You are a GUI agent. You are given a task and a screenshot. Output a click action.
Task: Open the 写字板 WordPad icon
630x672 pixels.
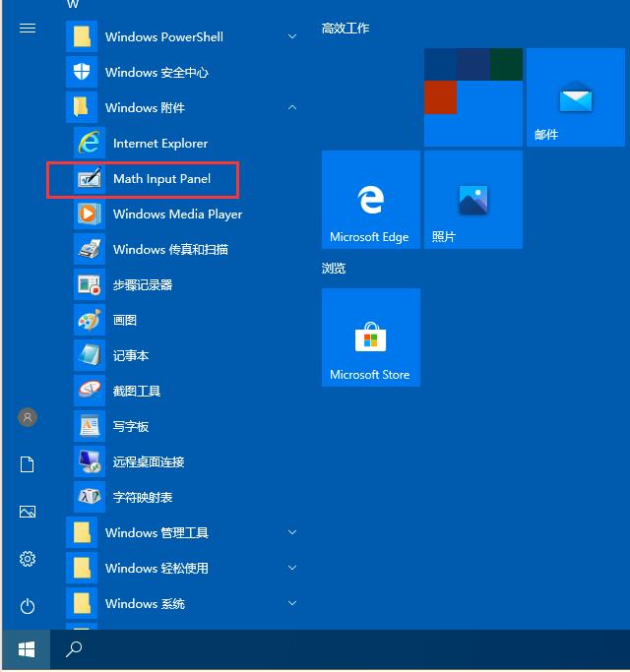[90, 426]
